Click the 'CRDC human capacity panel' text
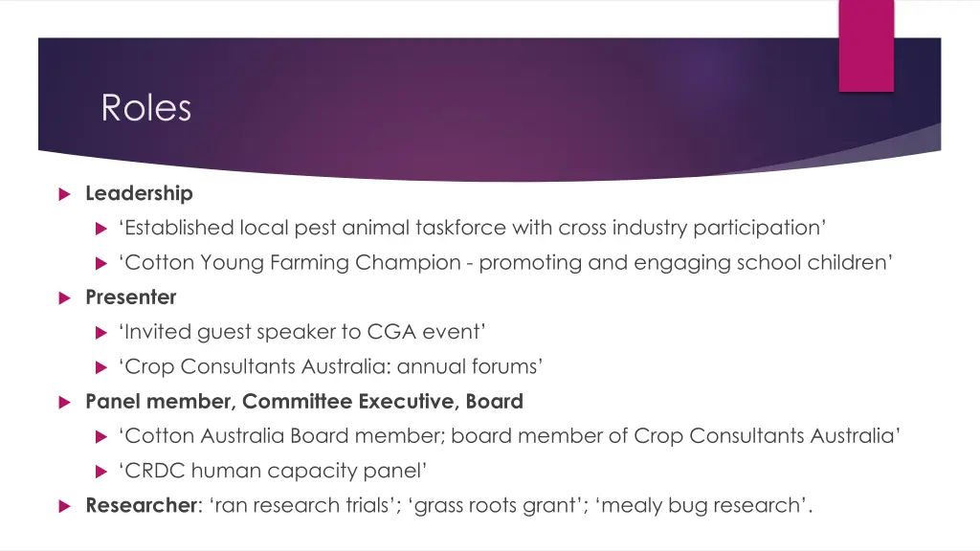Screen dimensions: 980x551 (273, 471)
